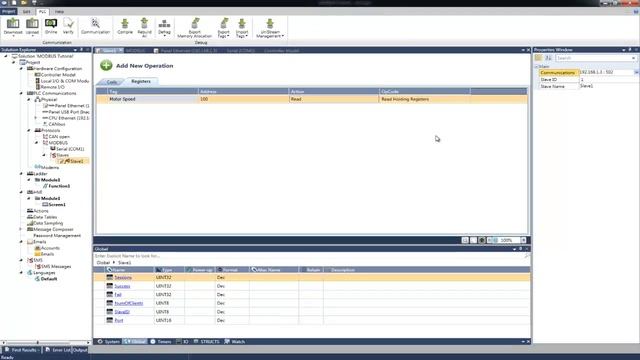Open the zoom 100% dropdown
Screen dimensions: 640x360
point(524,240)
